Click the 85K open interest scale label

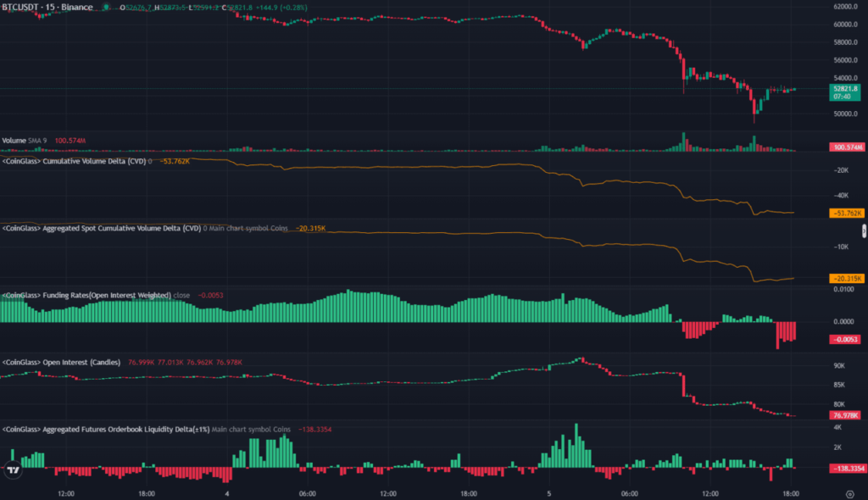[839, 384]
